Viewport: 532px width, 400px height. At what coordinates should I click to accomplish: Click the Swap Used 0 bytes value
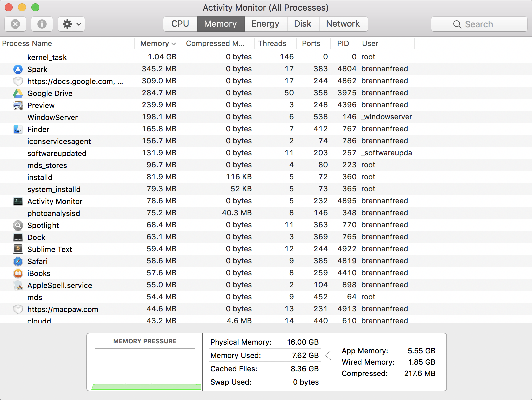(306, 382)
